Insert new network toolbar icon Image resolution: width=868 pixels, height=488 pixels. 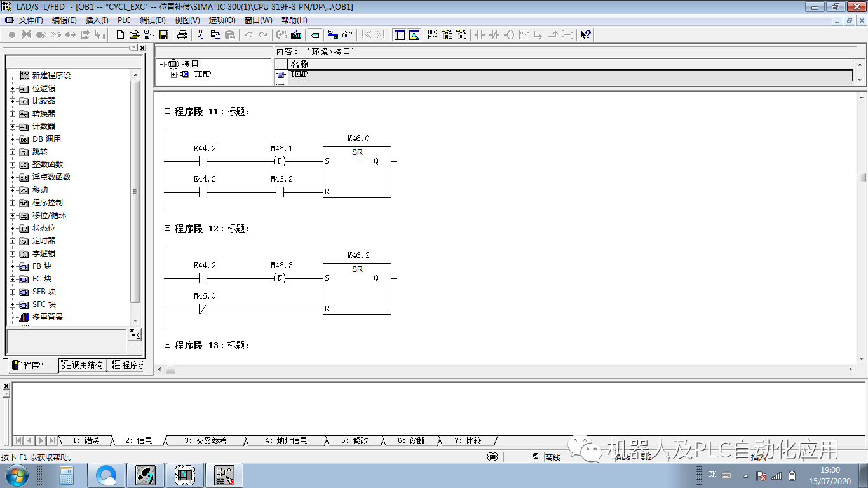coord(433,35)
